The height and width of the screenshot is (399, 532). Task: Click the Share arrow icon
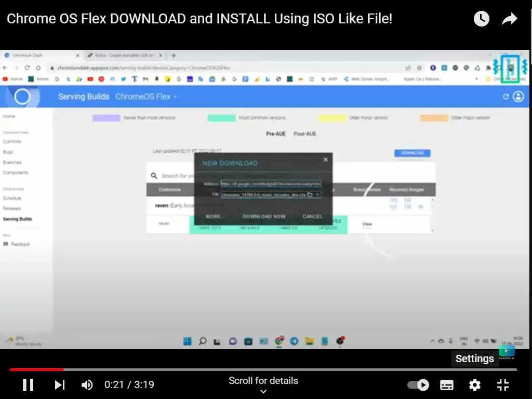coord(509,19)
